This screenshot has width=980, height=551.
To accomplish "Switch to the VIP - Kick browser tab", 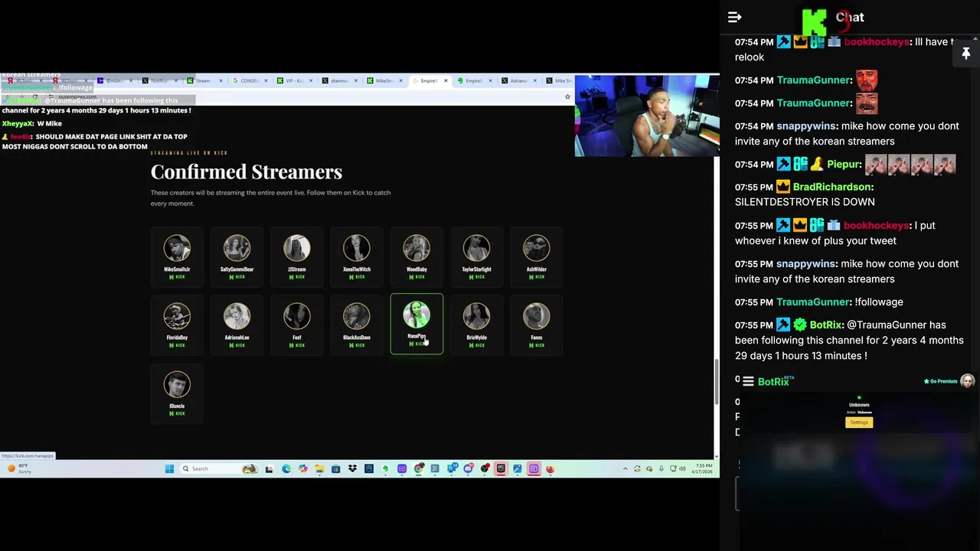I will (293, 80).
